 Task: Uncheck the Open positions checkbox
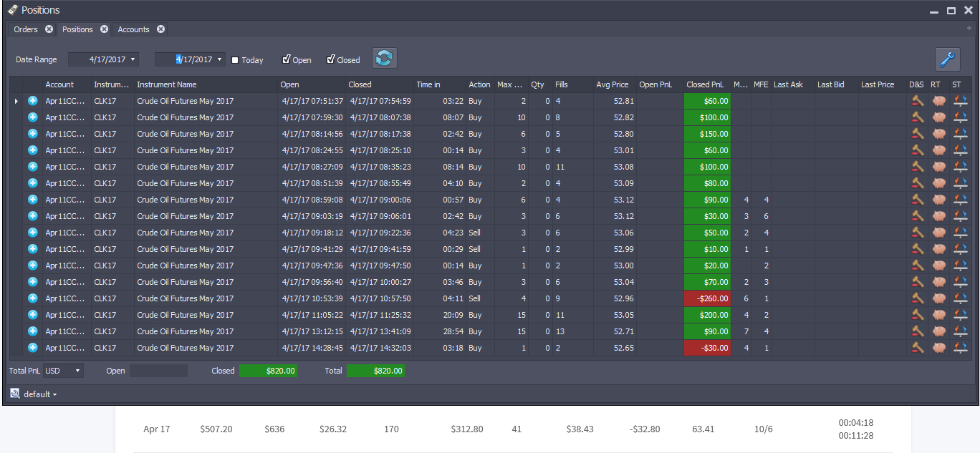[x=287, y=59]
